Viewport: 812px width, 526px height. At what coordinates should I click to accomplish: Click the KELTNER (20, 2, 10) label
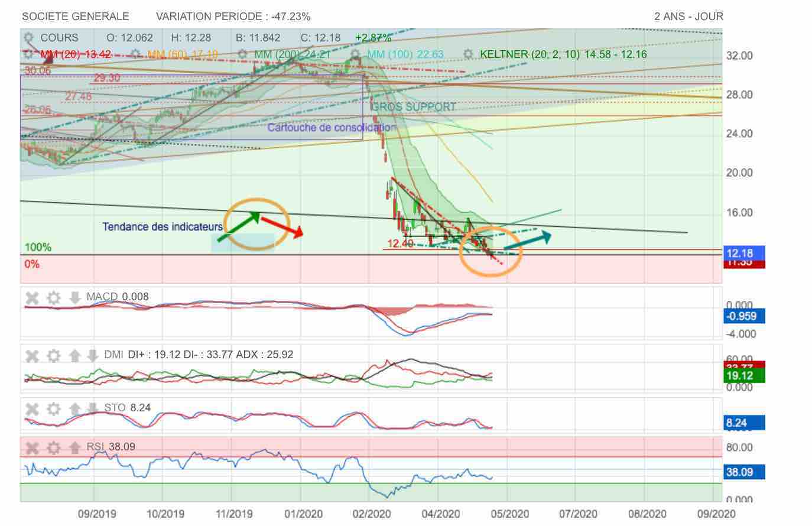click(x=563, y=54)
